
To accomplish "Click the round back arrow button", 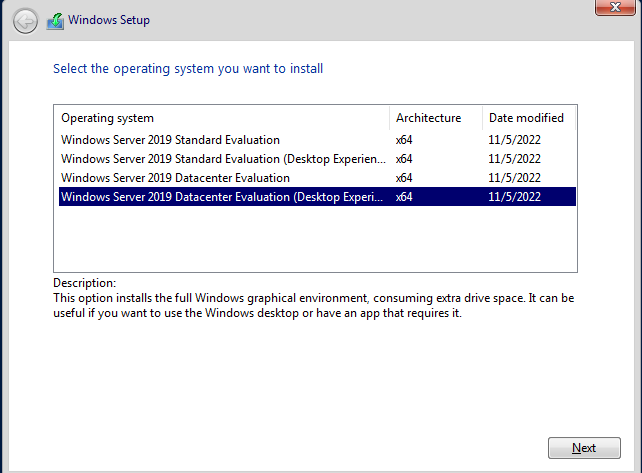I will 25,20.
